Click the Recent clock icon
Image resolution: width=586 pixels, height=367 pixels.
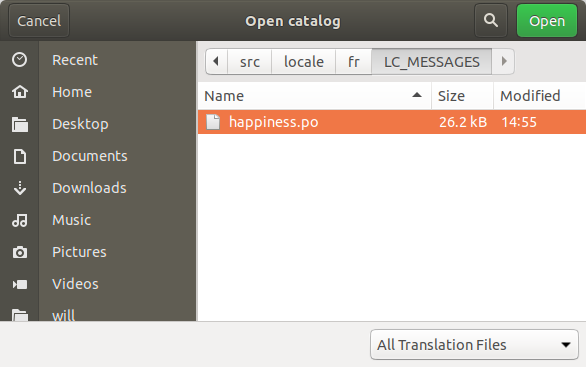(19, 60)
